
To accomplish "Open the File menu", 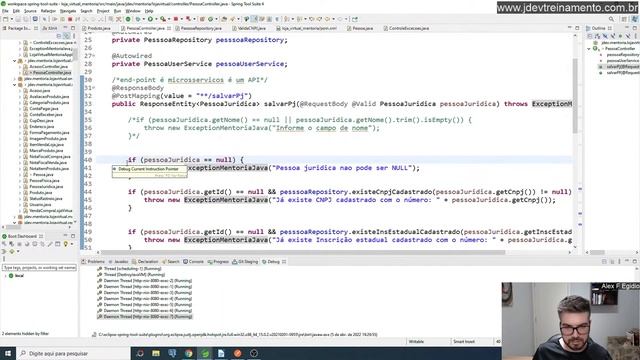I will pyautogui.click(x=5, y=11).
